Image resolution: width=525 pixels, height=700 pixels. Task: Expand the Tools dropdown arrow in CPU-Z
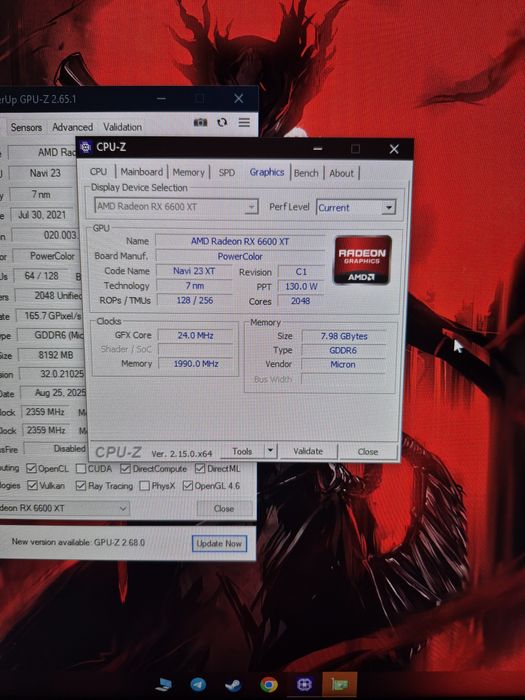[x=271, y=451]
